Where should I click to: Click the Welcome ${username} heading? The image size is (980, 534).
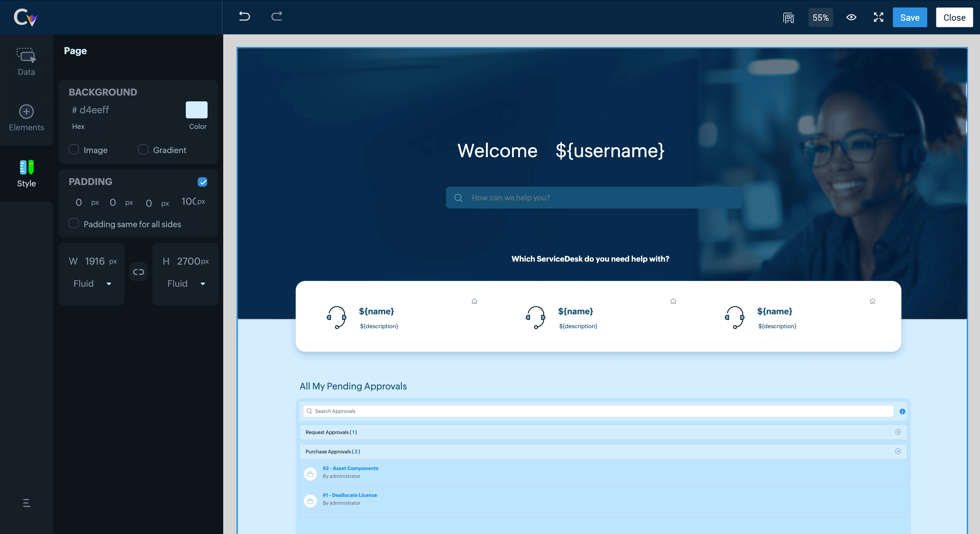point(561,151)
